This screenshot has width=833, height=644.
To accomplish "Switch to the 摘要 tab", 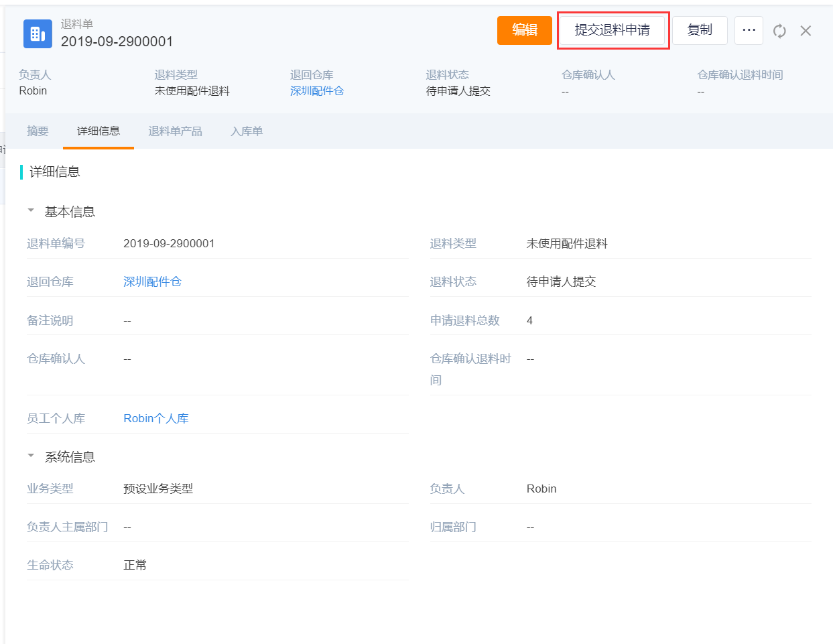I will (38, 131).
